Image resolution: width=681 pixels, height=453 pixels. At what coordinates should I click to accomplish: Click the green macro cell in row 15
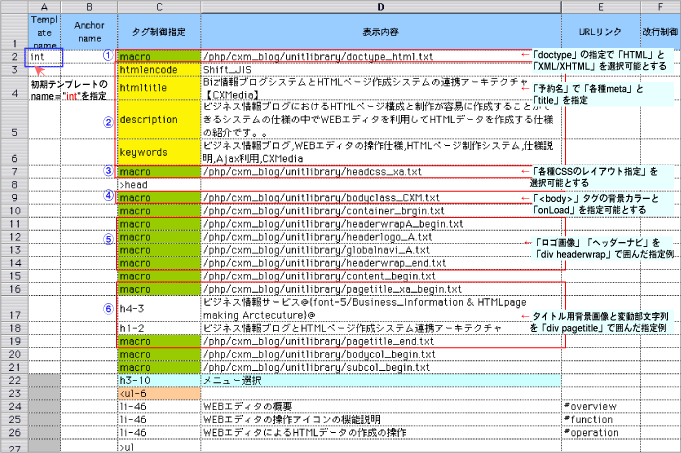159,276
